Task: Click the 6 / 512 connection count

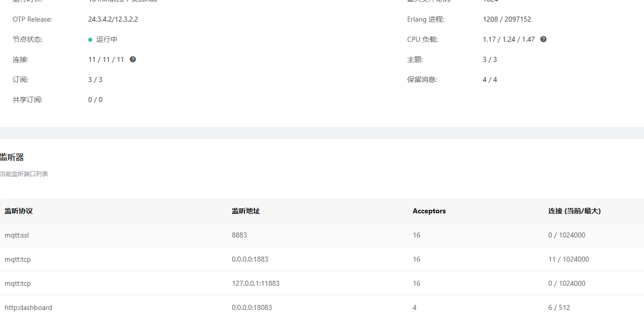Action: 559,307
